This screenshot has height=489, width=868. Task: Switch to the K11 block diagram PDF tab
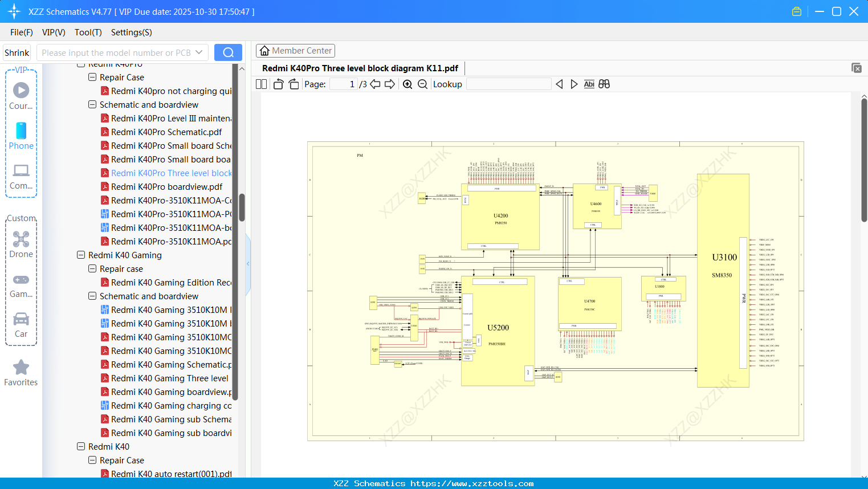[x=359, y=68]
